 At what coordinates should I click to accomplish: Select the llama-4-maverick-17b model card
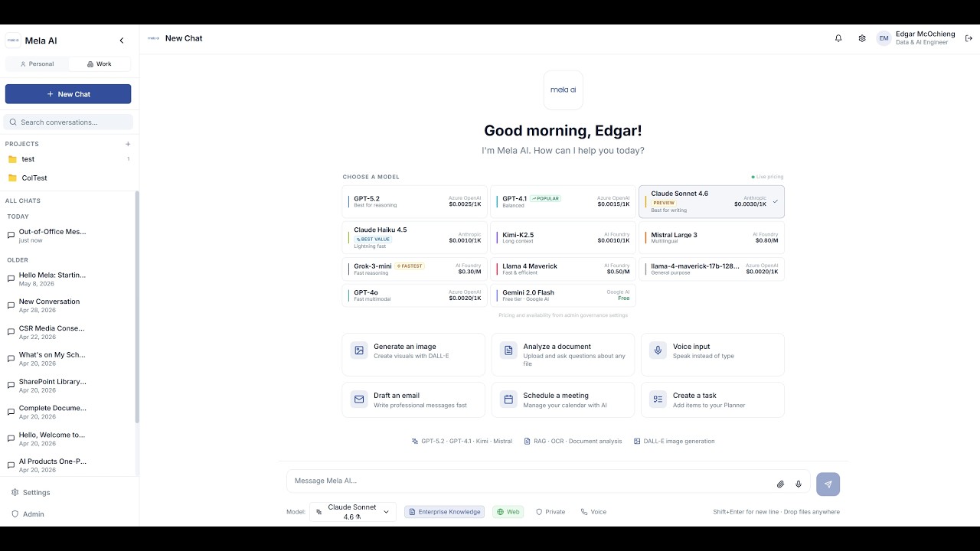(x=712, y=269)
